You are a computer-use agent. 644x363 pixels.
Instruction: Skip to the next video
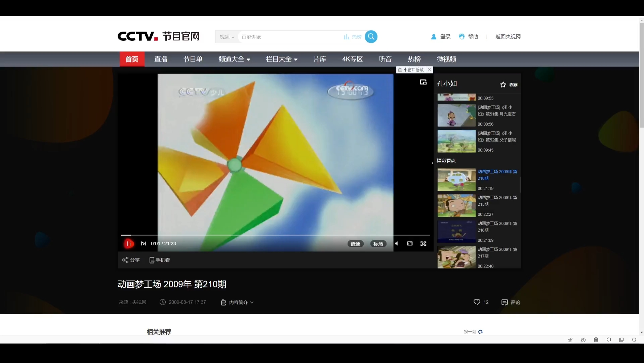(144, 244)
